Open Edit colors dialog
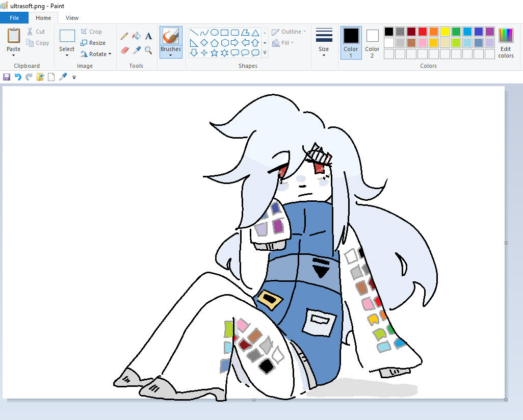 pos(506,43)
